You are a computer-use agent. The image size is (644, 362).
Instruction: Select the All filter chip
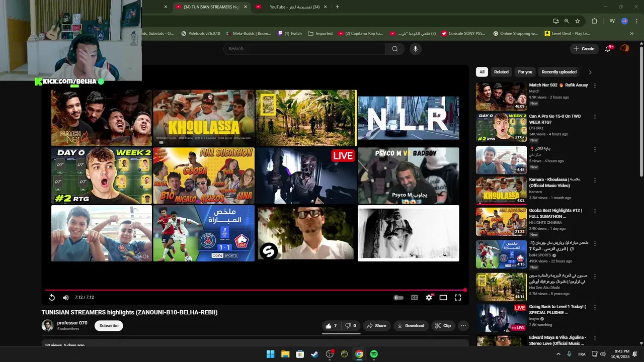pos(482,72)
